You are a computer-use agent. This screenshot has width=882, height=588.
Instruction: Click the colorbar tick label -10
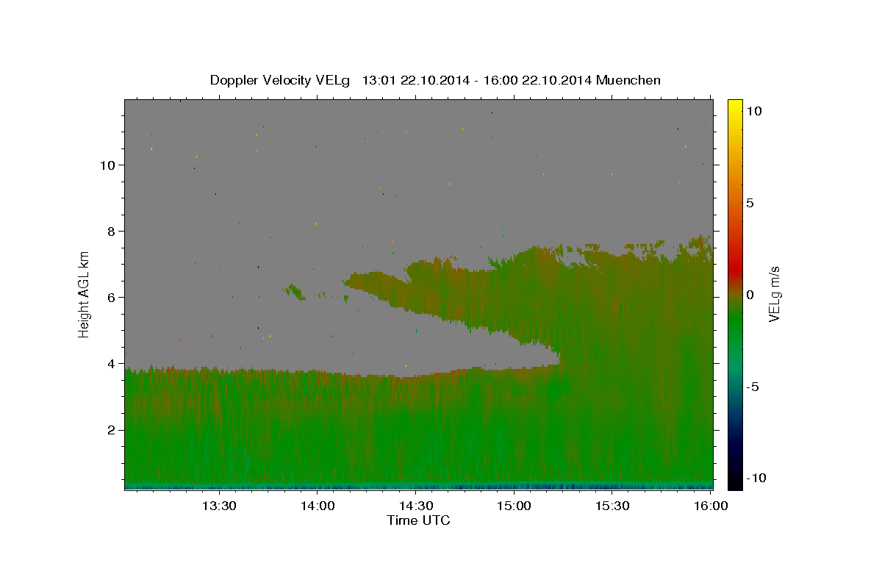pyautogui.click(x=755, y=478)
